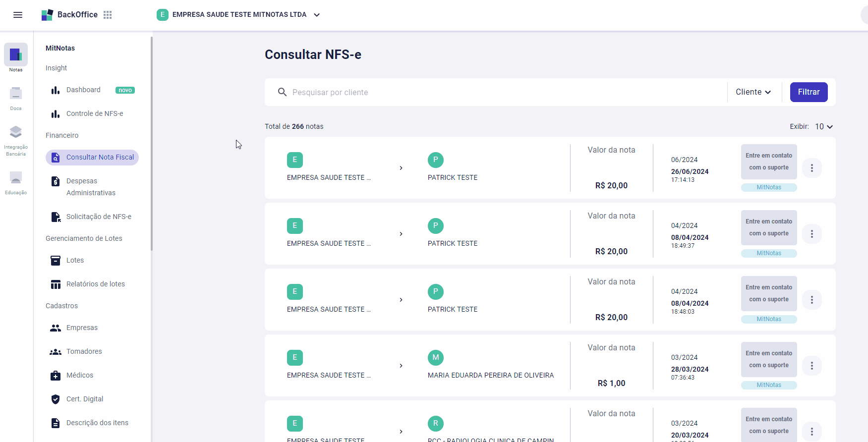868x442 pixels.
Task: Expand the chevron on Maria Eduarda note row
Action: [401, 366]
